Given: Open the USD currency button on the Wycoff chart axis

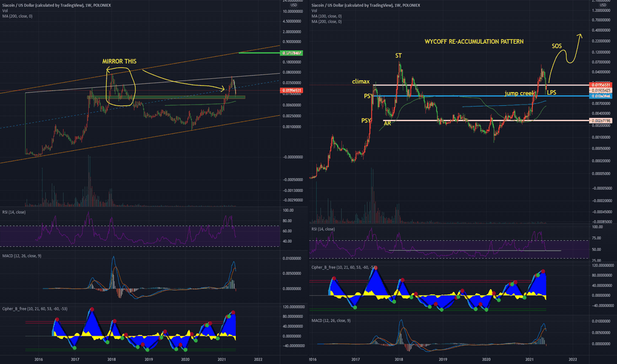Looking at the screenshot, I should [603, 5].
